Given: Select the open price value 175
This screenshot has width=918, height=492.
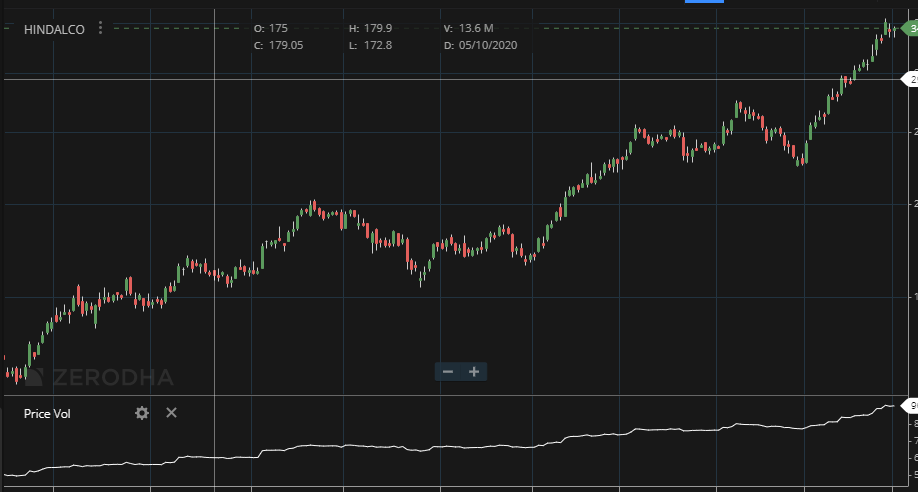Looking at the screenshot, I should click(x=278, y=28).
